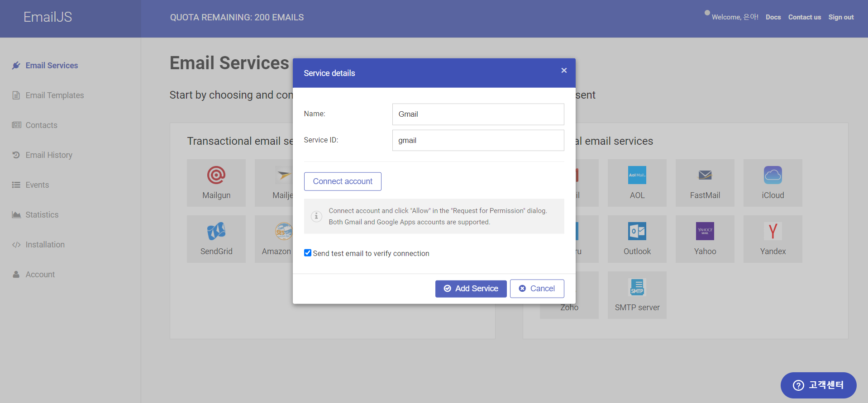Pick the Yahoo mail service
Image resolution: width=868 pixels, height=403 pixels.
pos(705,239)
